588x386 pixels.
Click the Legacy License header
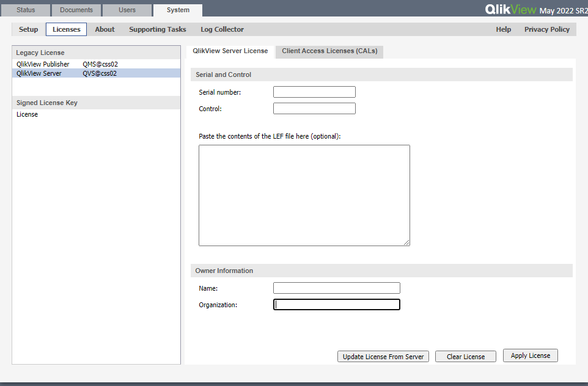[97, 53]
